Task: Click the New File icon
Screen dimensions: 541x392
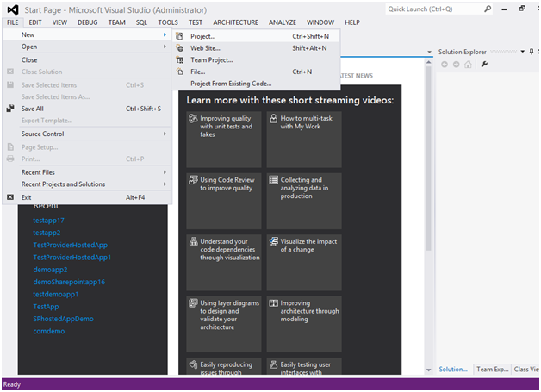Action: pos(180,72)
